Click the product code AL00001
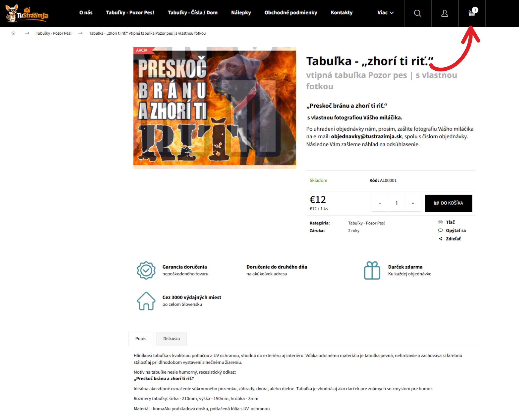 388,180
